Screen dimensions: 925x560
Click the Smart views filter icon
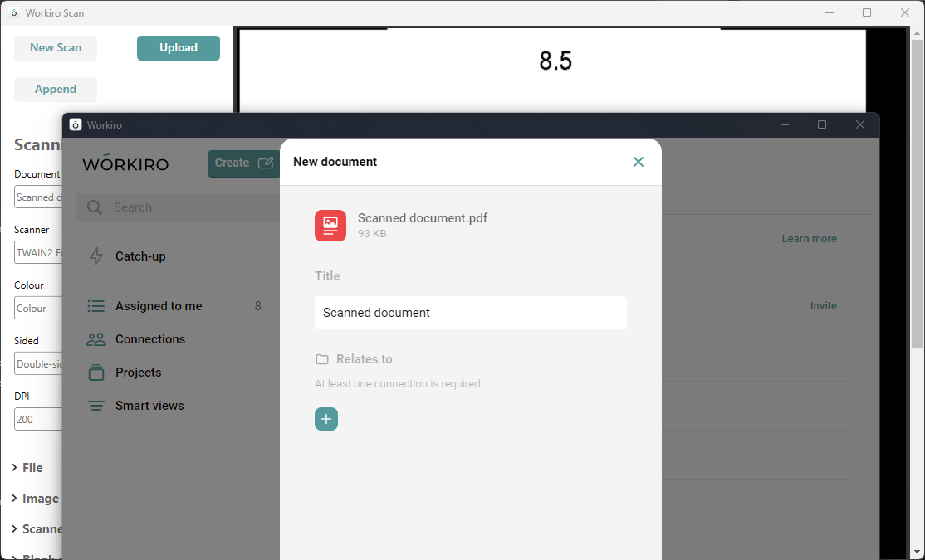[96, 406]
